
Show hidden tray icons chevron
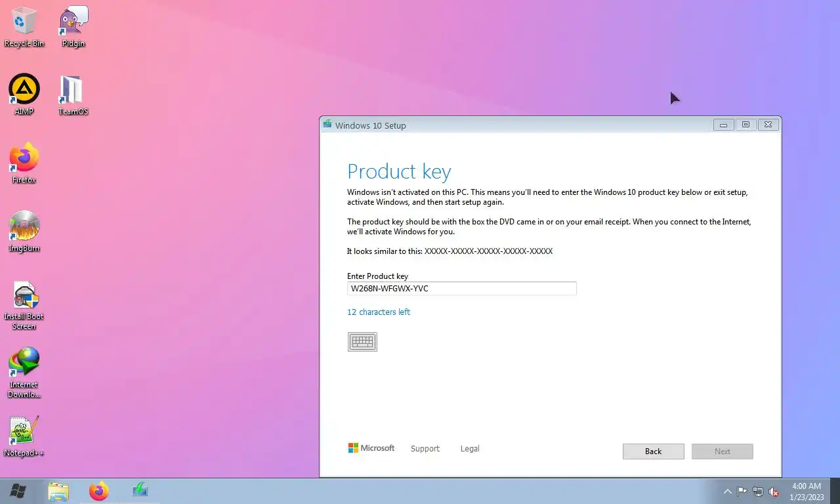[727, 492]
